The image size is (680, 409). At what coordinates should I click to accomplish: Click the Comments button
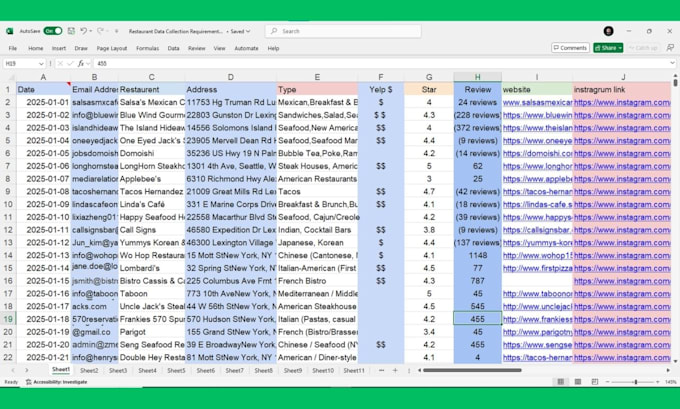(x=570, y=48)
